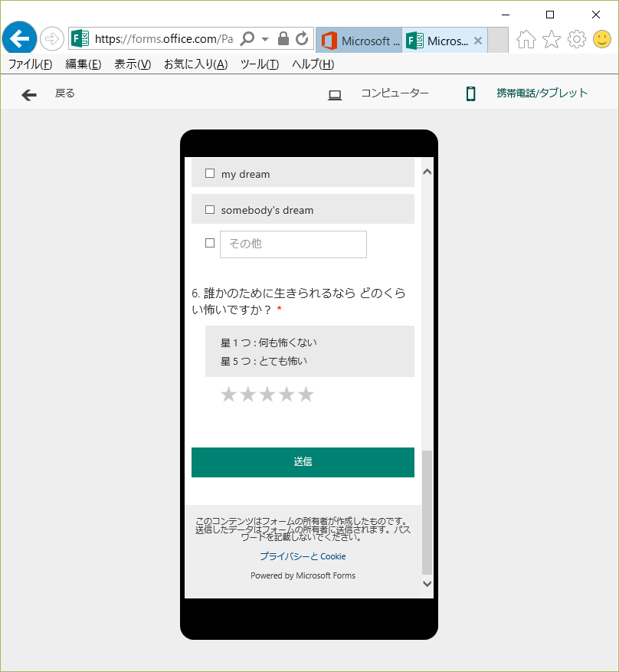Open the ファイル(F) menu
The width and height of the screenshot is (619, 672).
30,64
